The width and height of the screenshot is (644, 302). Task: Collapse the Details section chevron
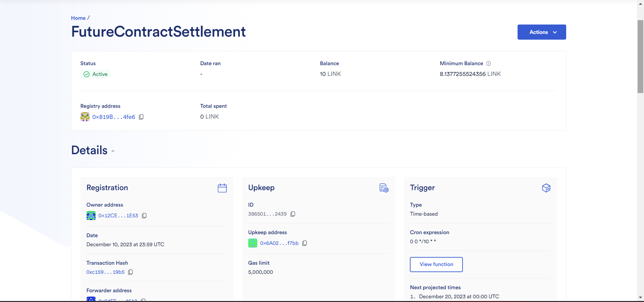tap(113, 151)
